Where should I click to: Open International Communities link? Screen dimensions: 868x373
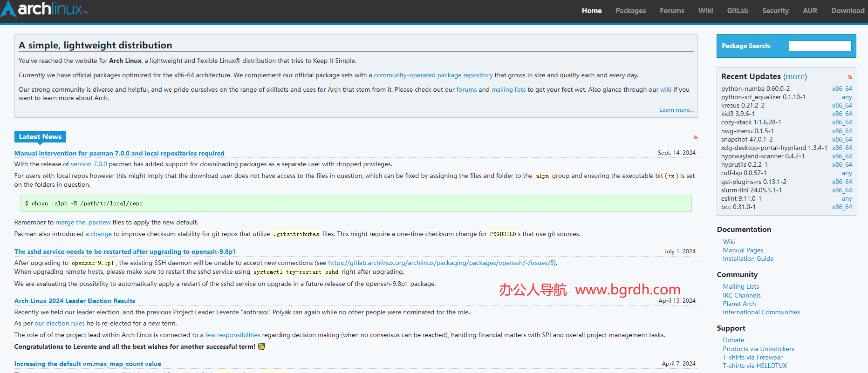click(761, 312)
